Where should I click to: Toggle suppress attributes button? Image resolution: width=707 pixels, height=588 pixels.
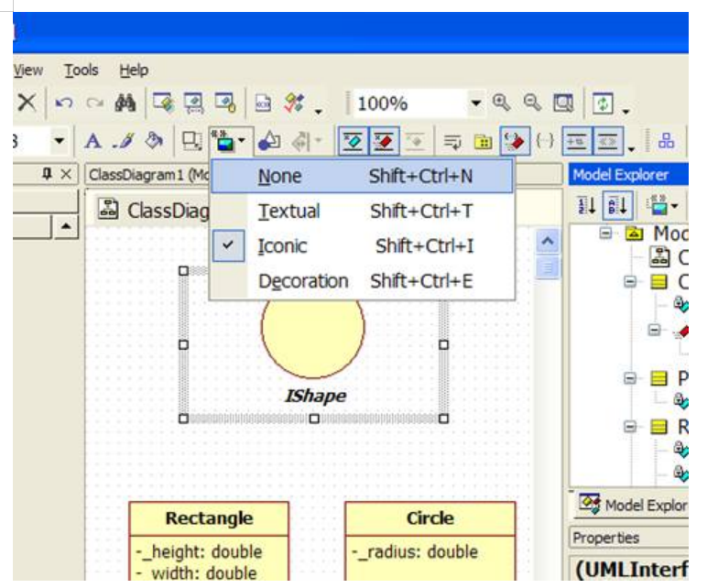click(353, 142)
